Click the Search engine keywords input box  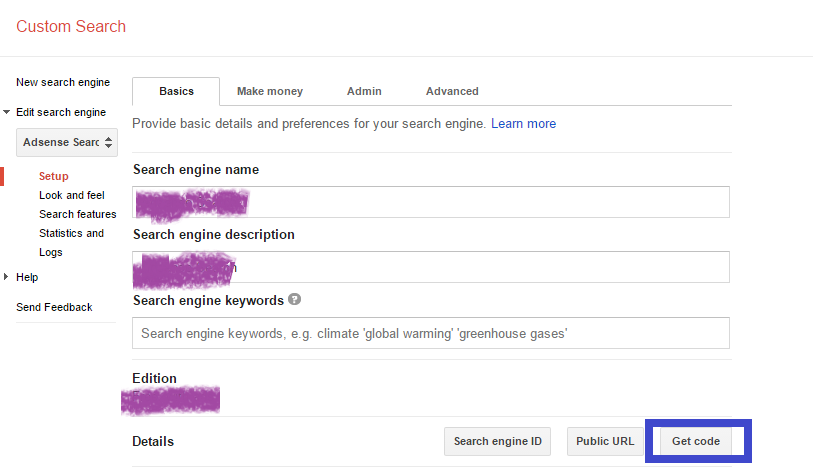[430, 333]
